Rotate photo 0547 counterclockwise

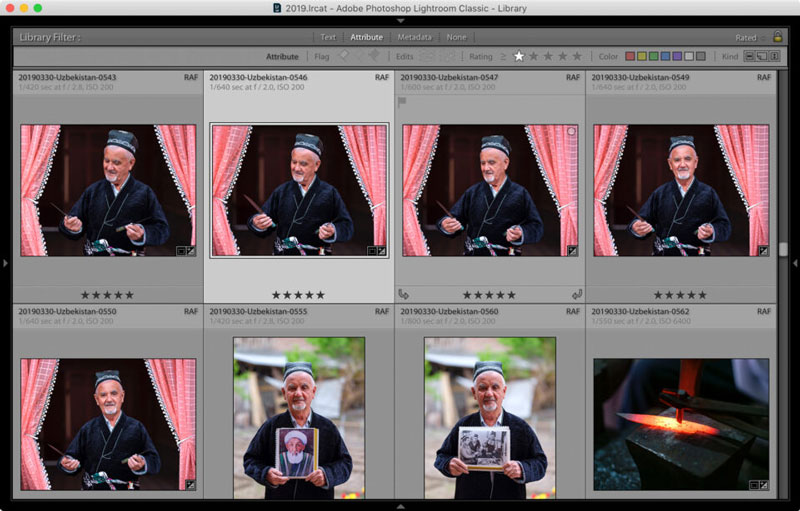[x=404, y=294]
